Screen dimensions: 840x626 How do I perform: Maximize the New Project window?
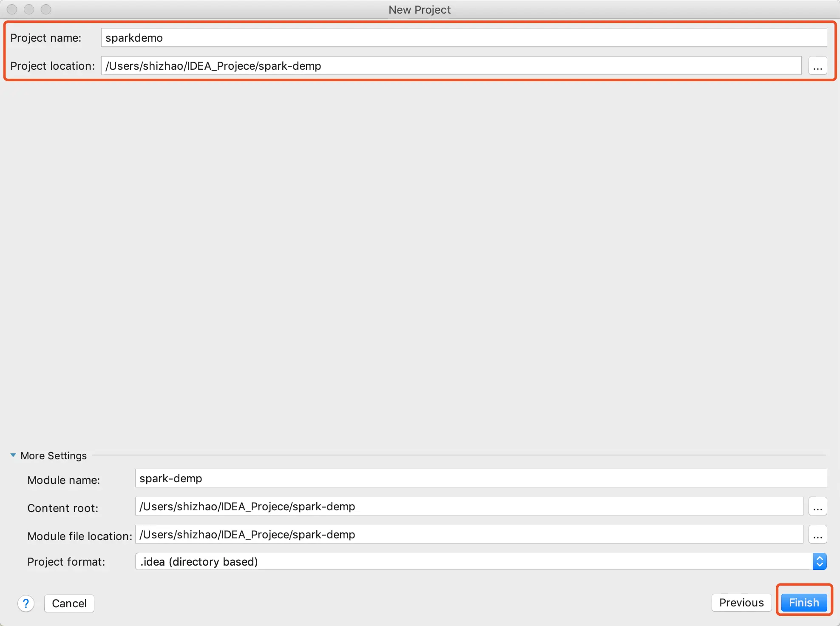[46, 9]
